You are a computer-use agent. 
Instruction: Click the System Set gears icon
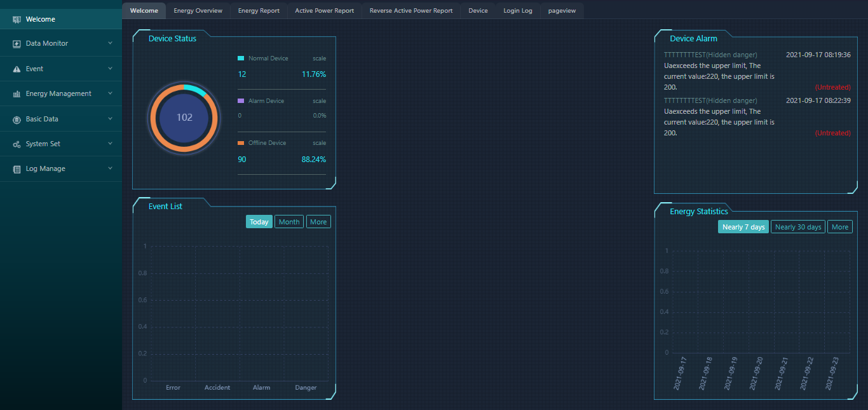point(17,144)
